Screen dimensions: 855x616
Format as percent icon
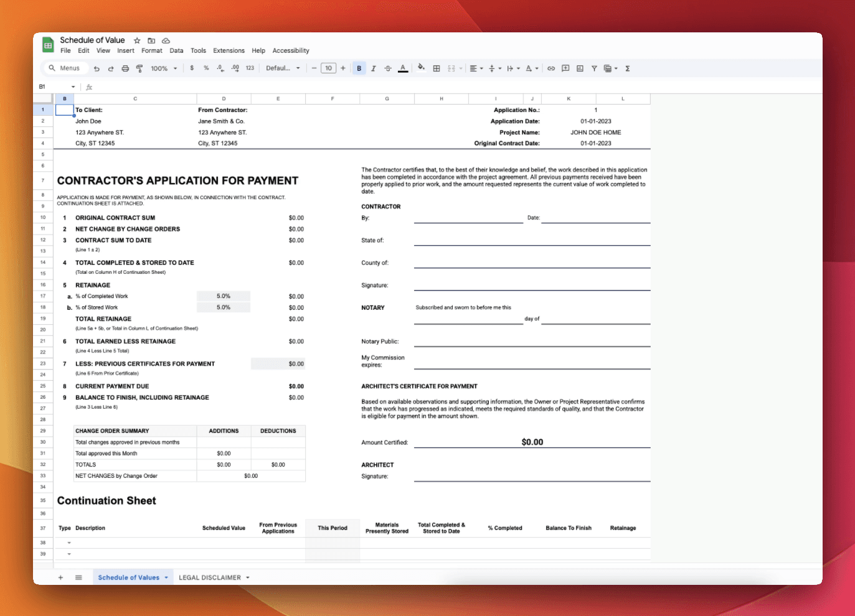[206, 68]
